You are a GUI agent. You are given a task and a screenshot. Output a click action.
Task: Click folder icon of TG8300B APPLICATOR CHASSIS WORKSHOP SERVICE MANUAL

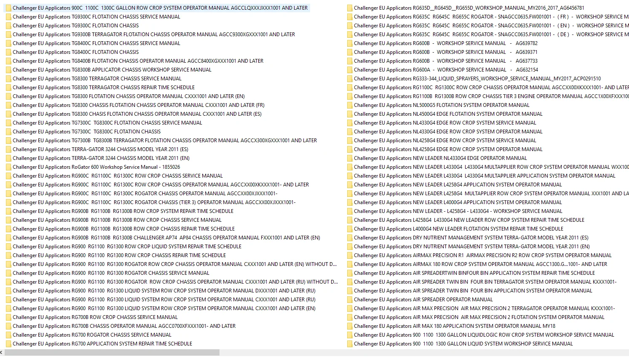point(8,70)
